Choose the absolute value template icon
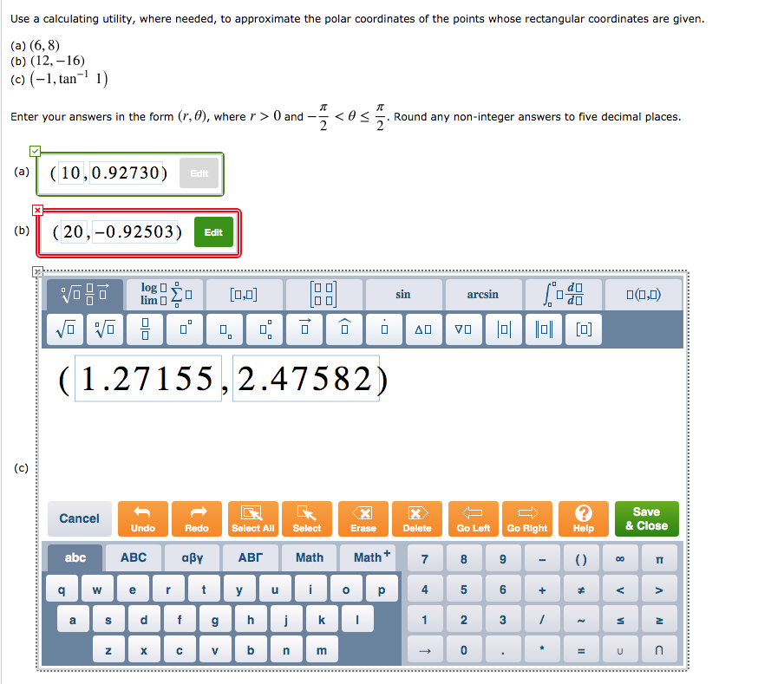The image size is (784, 684). (x=504, y=329)
